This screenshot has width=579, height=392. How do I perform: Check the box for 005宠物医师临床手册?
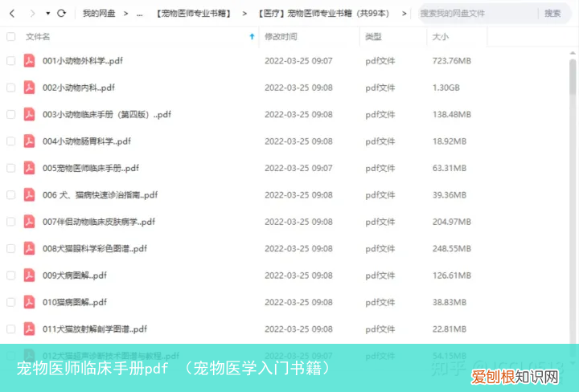click(x=10, y=168)
